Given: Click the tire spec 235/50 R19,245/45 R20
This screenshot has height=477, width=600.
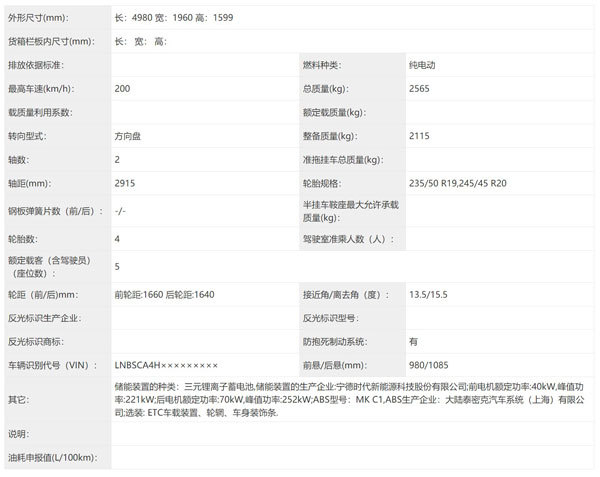Looking at the screenshot, I should [x=458, y=184].
